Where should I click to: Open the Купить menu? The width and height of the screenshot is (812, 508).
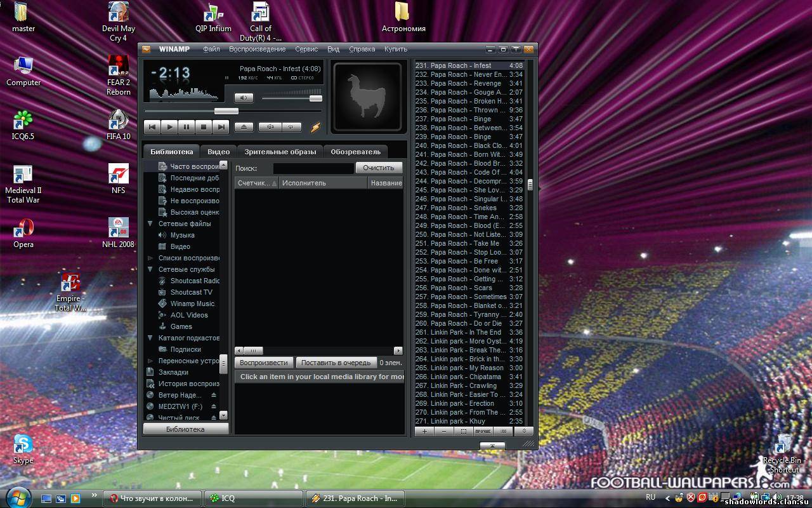pos(396,49)
